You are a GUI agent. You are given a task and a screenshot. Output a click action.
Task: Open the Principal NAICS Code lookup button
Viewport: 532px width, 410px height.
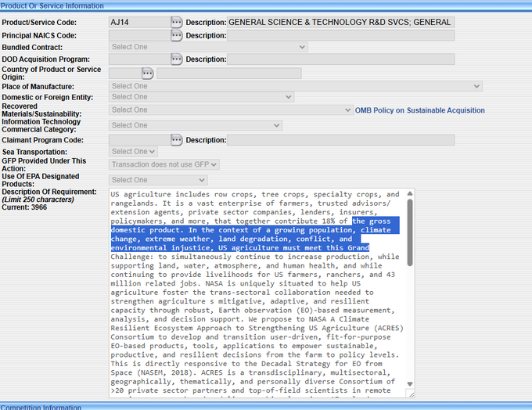[x=177, y=35]
